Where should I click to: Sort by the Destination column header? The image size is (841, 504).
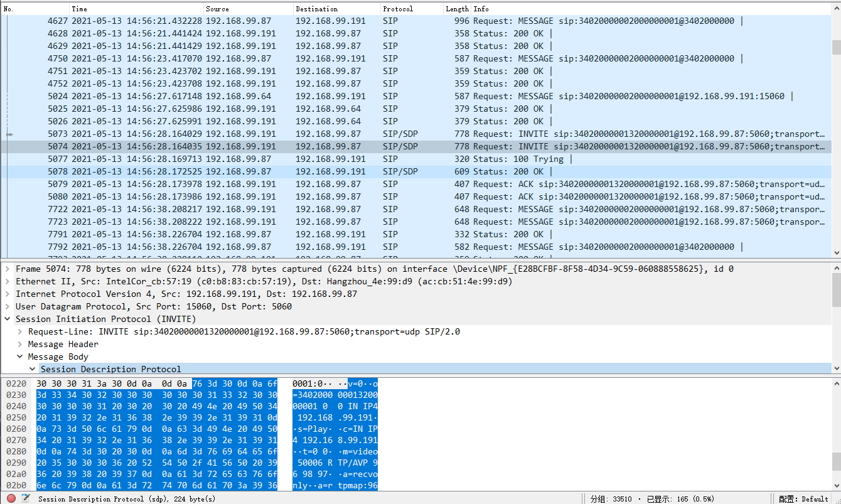coord(336,9)
